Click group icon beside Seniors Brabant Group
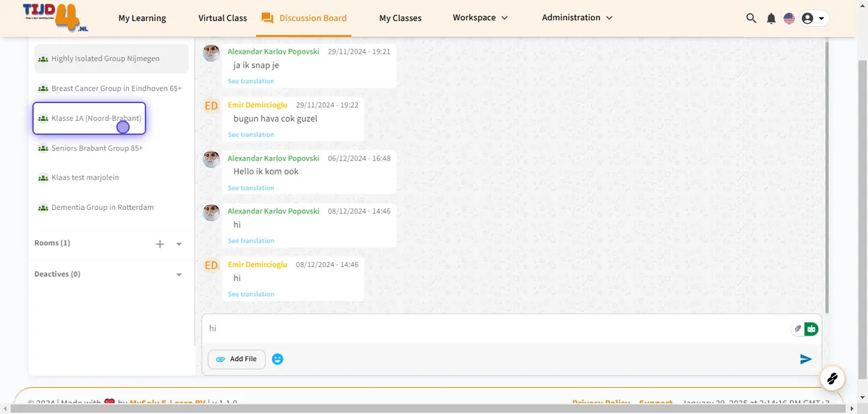Image resolution: width=868 pixels, height=414 pixels. coord(43,148)
